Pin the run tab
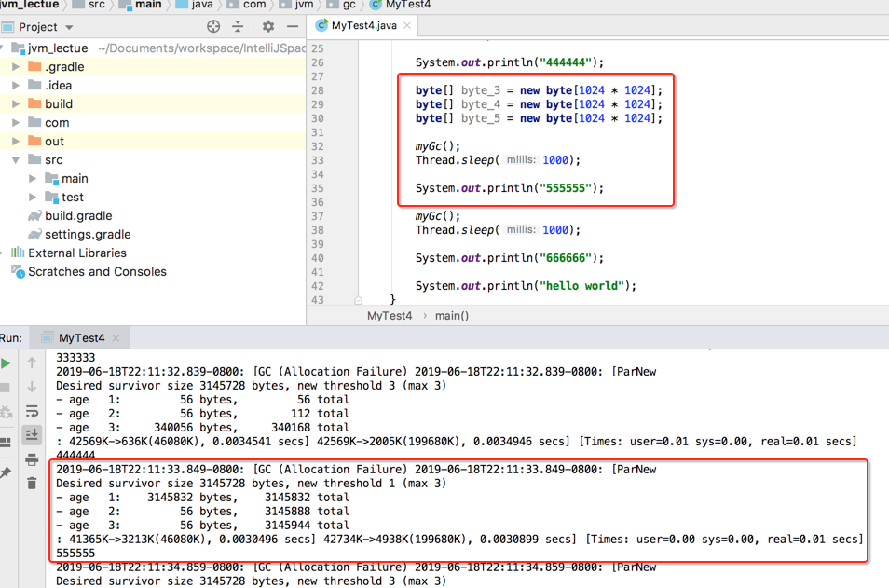This screenshot has height=588, width=889. 5,472
